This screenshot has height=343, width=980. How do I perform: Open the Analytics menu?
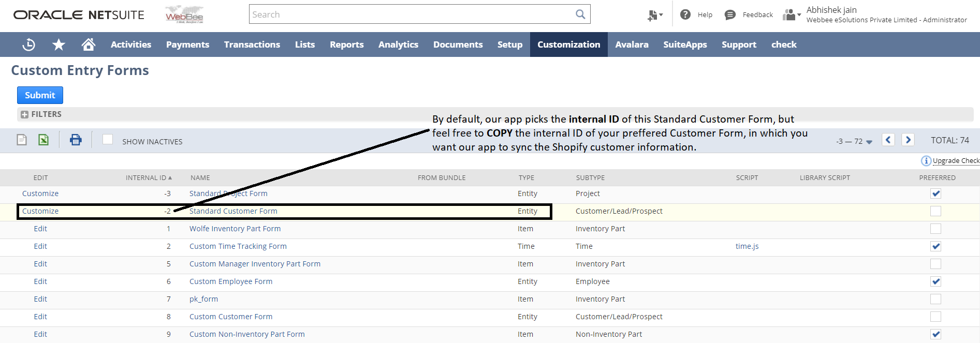398,44
